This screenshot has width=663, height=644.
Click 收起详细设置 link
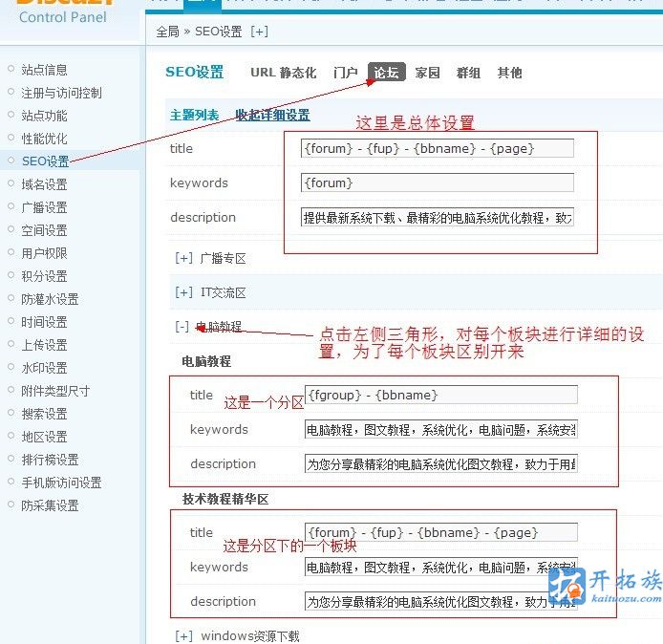[272, 115]
